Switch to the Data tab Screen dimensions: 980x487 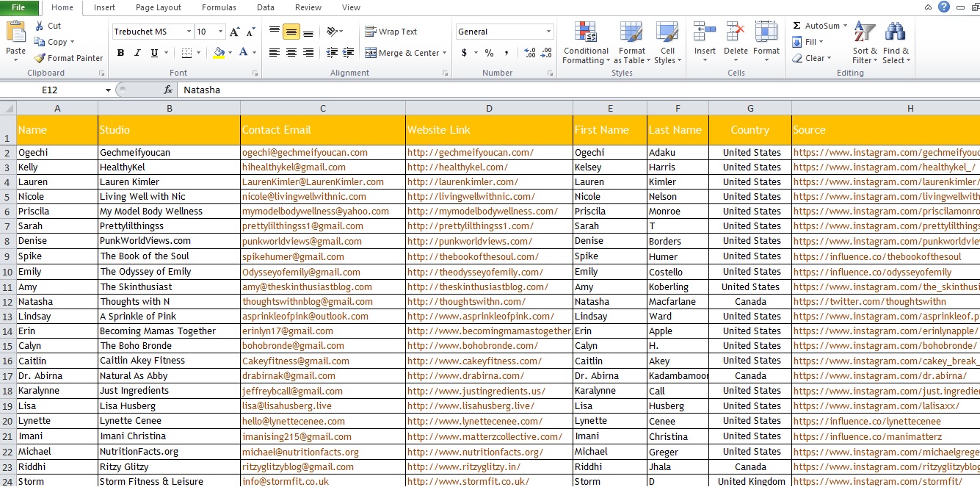pyautogui.click(x=266, y=7)
